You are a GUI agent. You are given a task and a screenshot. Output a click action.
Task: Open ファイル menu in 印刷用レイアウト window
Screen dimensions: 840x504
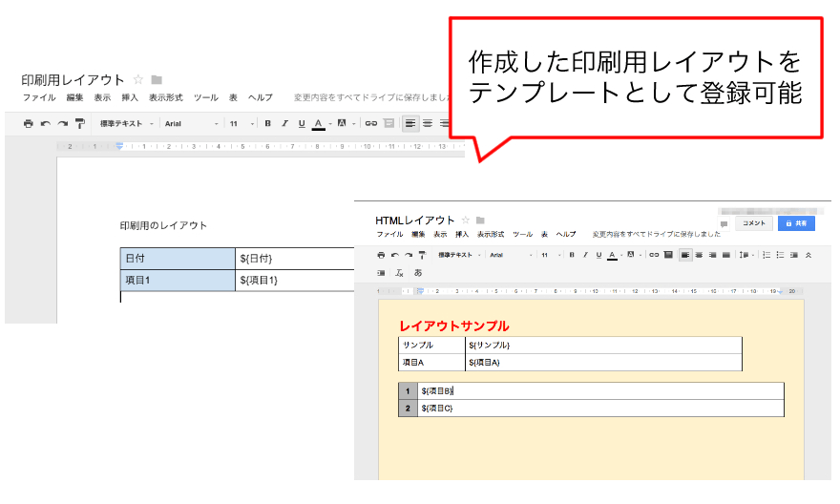[x=39, y=97]
